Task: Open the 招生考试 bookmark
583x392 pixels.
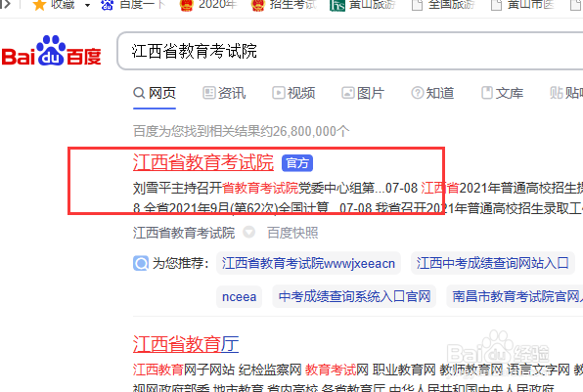Action: point(284,5)
